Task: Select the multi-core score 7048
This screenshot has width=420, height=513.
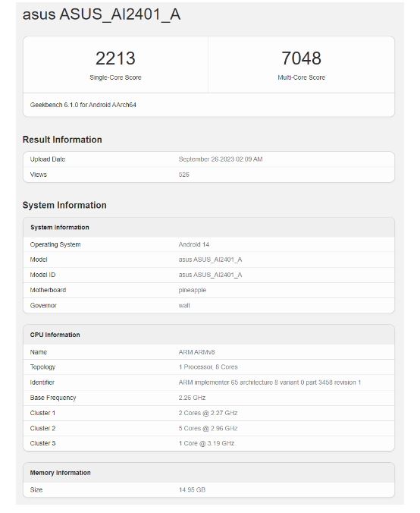Action: 302,58
